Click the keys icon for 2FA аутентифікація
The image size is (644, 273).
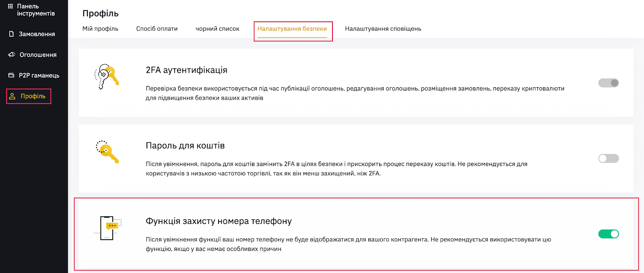[107, 76]
